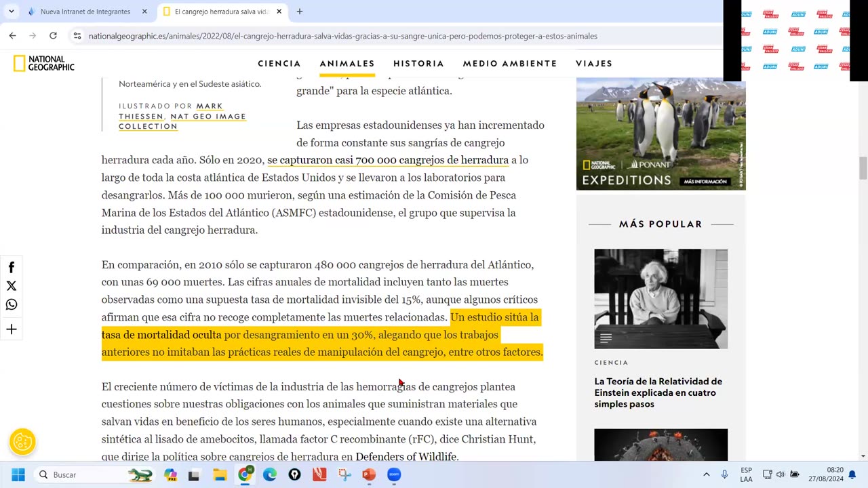The height and width of the screenshot is (488, 868).
Task: Open the tab search dropdown arrow
Action: (x=12, y=12)
